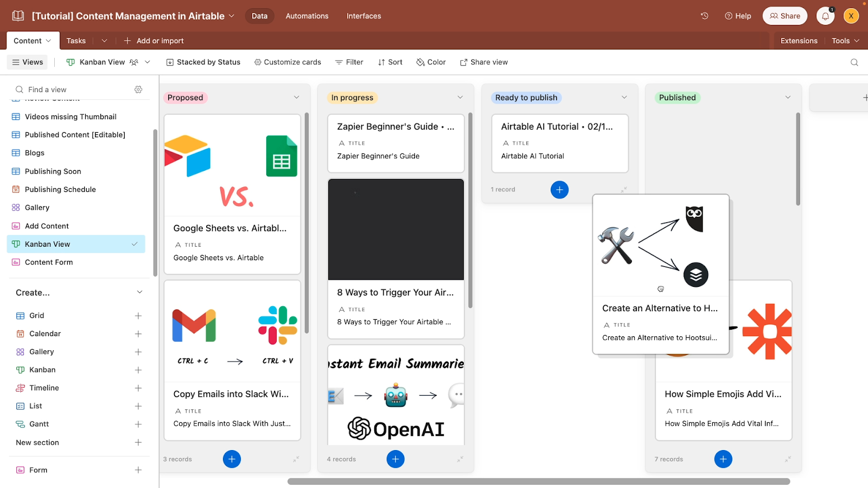Open the Published stack options chevron
The image size is (868, 488).
(788, 98)
